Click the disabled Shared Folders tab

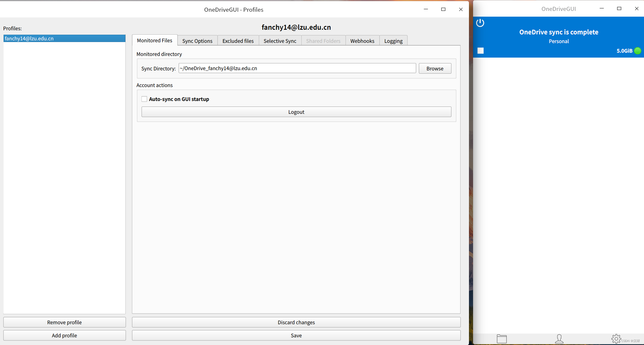(323, 41)
